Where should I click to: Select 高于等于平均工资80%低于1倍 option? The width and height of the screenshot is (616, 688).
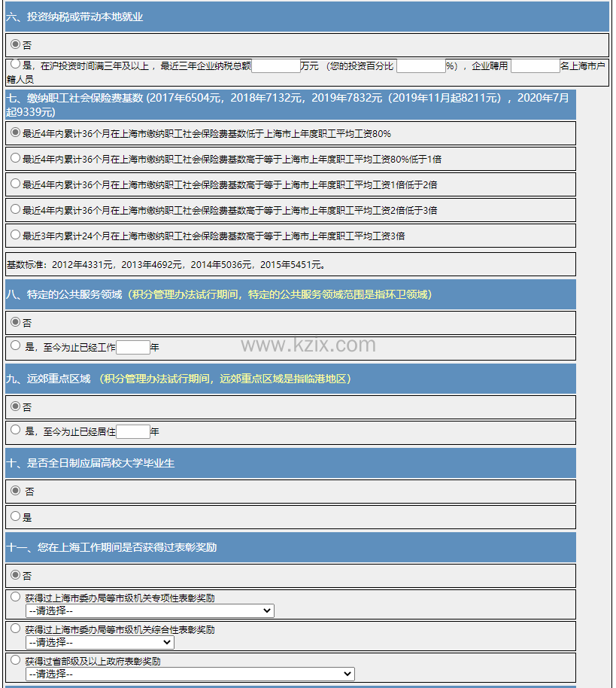(x=15, y=158)
